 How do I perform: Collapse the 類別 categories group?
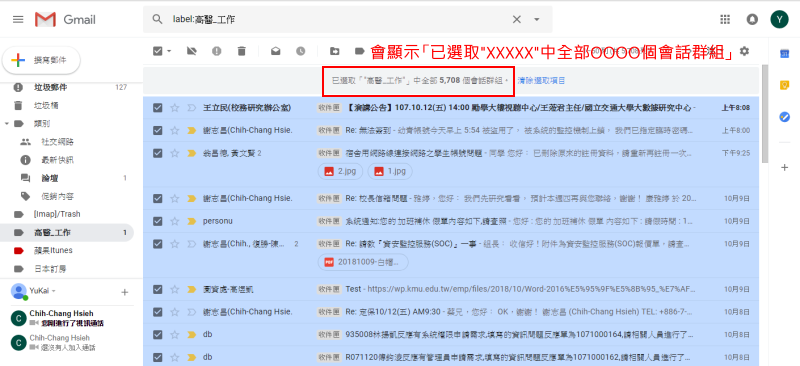tap(7, 124)
